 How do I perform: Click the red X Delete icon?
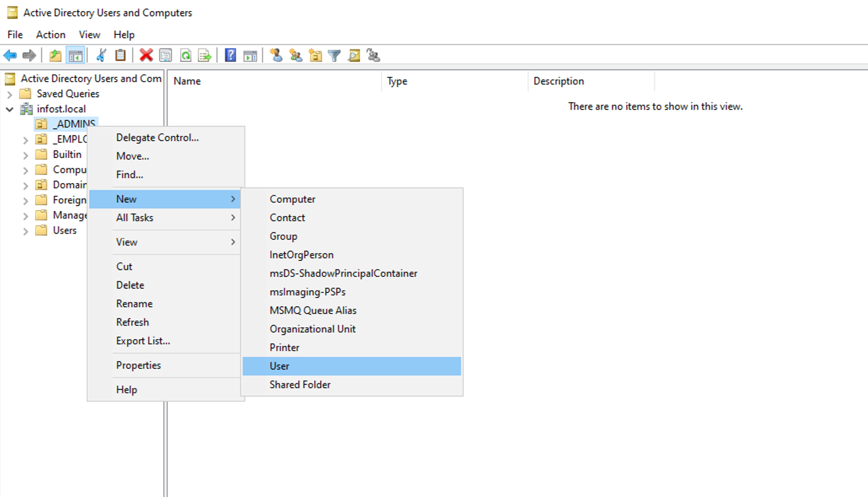tap(146, 55)
